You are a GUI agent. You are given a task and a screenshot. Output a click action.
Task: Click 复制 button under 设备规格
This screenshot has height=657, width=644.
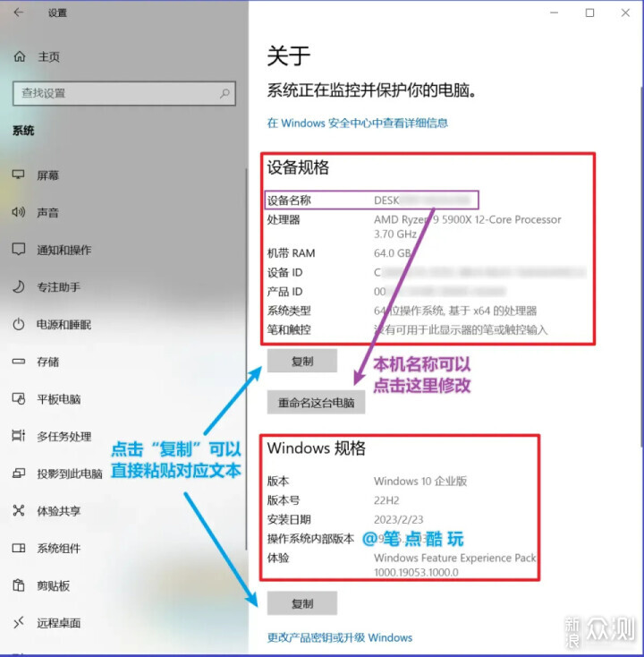click(x=302, y=361)
